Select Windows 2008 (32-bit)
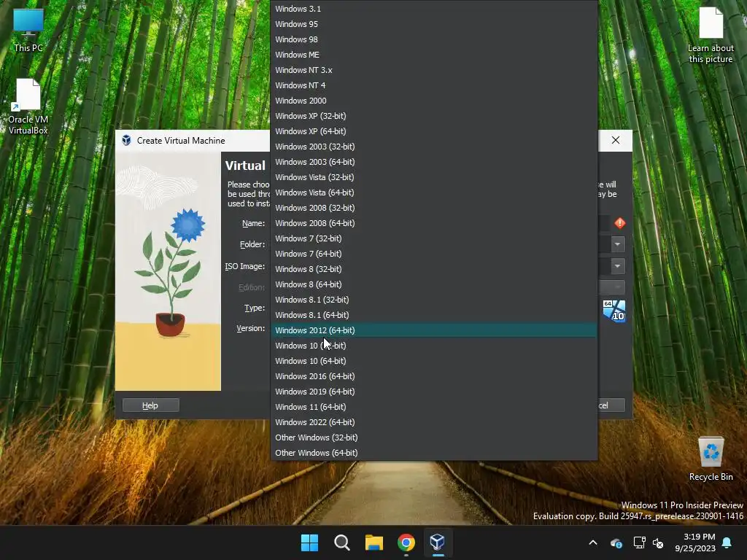The height and width of the screenshot is (560, 747). click(x=433, y=208)
